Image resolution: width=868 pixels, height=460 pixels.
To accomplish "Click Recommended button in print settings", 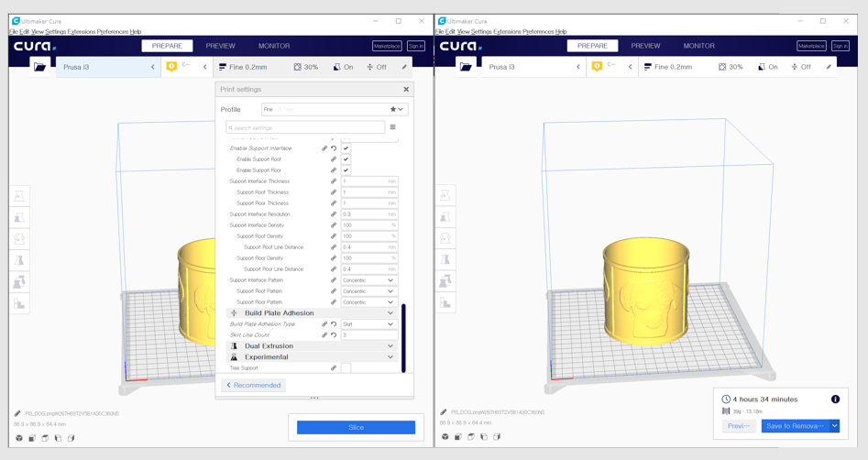I will 254,385.
